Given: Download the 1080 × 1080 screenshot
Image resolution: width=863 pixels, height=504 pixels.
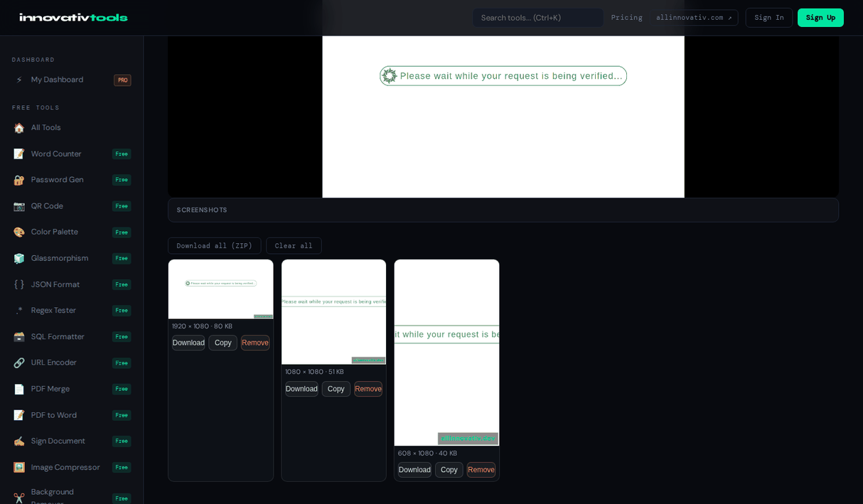Looking at the screenshot, I should [x=301, y=389].
